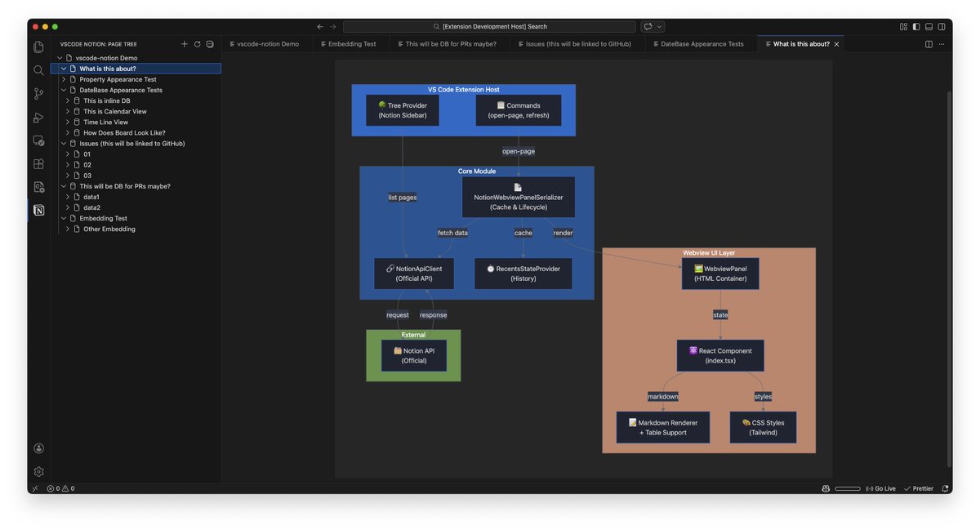980x530 pixels.
Task: Open editor More Actions ellipsis
Action: [942, 44]
